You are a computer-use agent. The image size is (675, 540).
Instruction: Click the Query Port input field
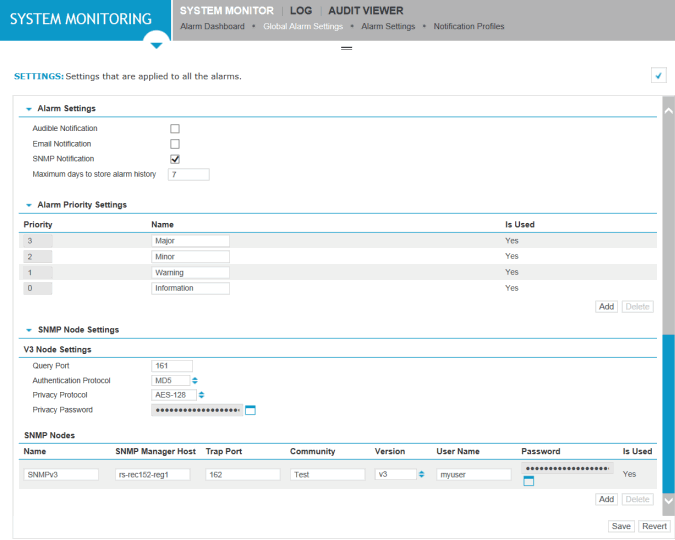pos(171,366)
